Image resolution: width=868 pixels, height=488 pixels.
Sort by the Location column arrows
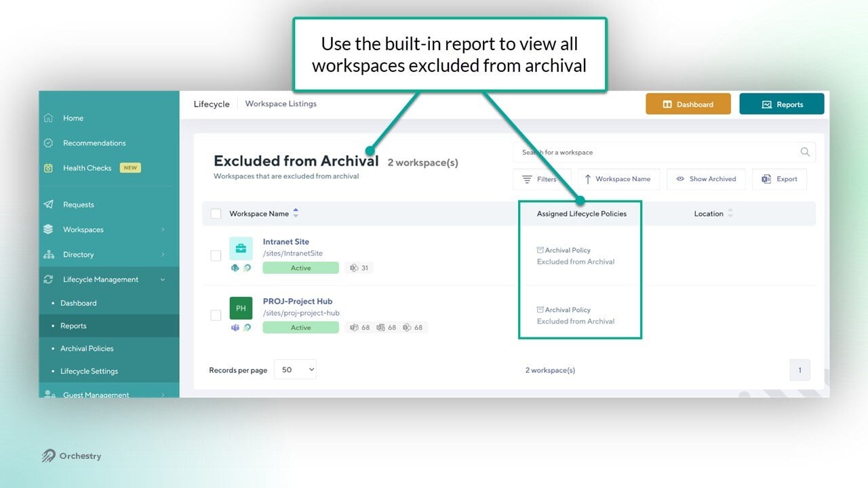pos(730,213)
